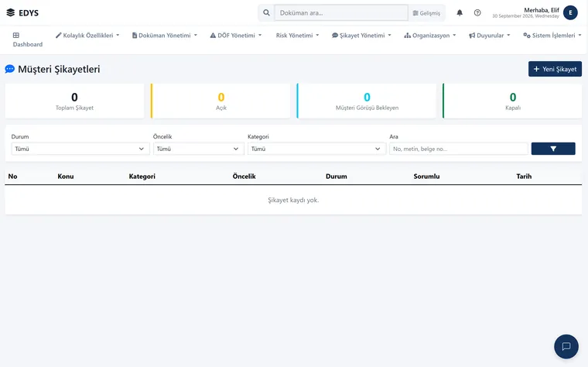
Task: Expand the Duyurular dropdown menu
Action: (x=490, y=36)
